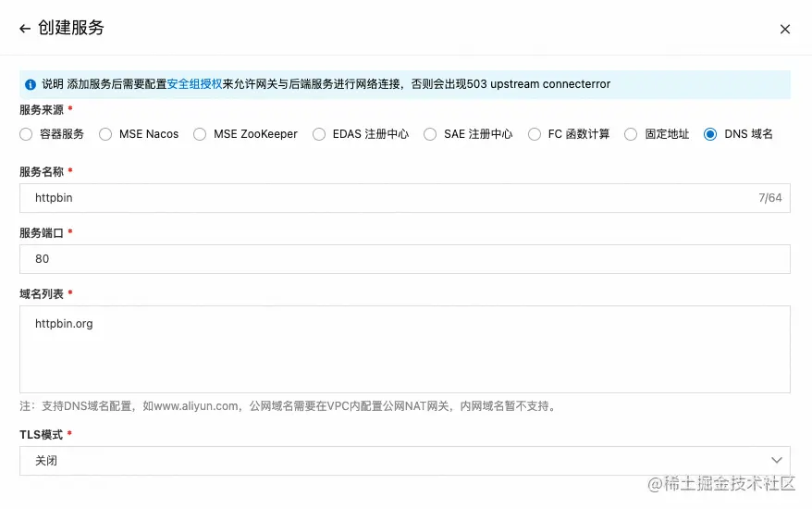Choose 固定地址 service source
Viewport: 812px width, 509px height.
[630, 134]
